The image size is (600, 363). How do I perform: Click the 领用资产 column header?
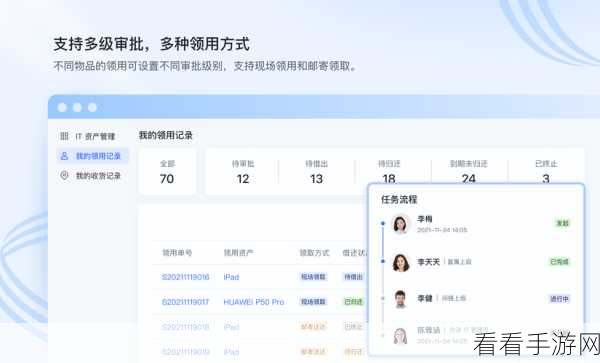(238, 252)
